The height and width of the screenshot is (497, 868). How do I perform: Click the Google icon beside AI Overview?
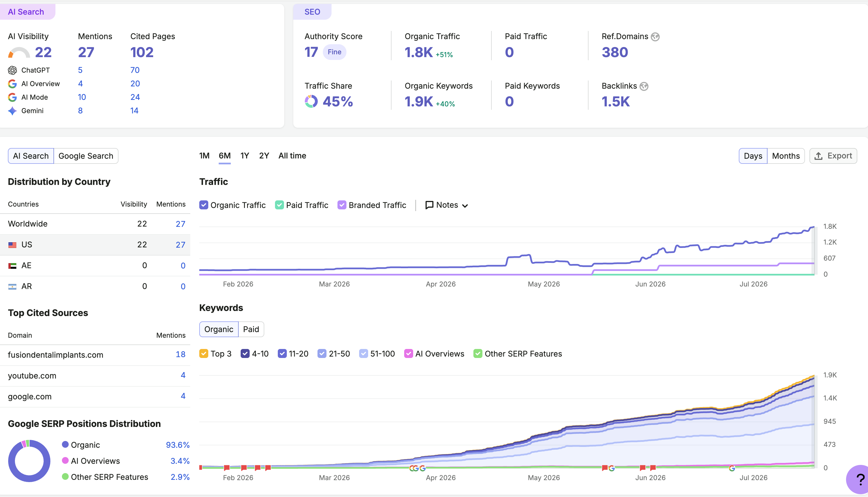point(12,84)
